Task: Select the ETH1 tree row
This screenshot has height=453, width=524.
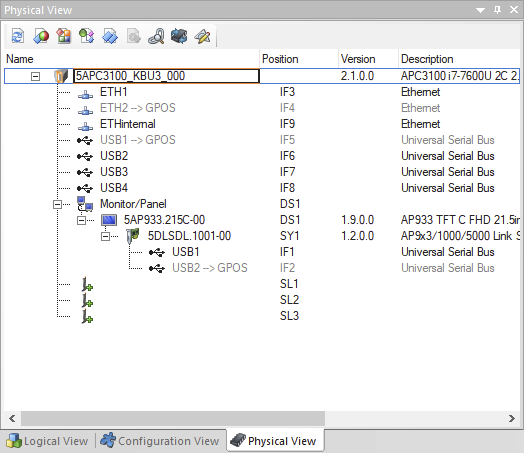Action: pyautogui.click(x=262, y=92)
